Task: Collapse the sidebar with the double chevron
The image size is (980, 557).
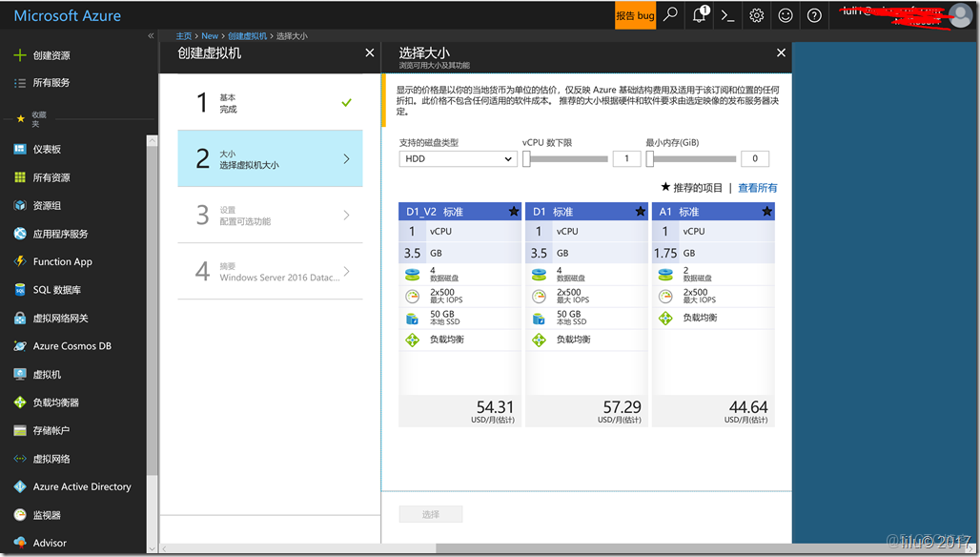Action: click(x=151, y=35)
